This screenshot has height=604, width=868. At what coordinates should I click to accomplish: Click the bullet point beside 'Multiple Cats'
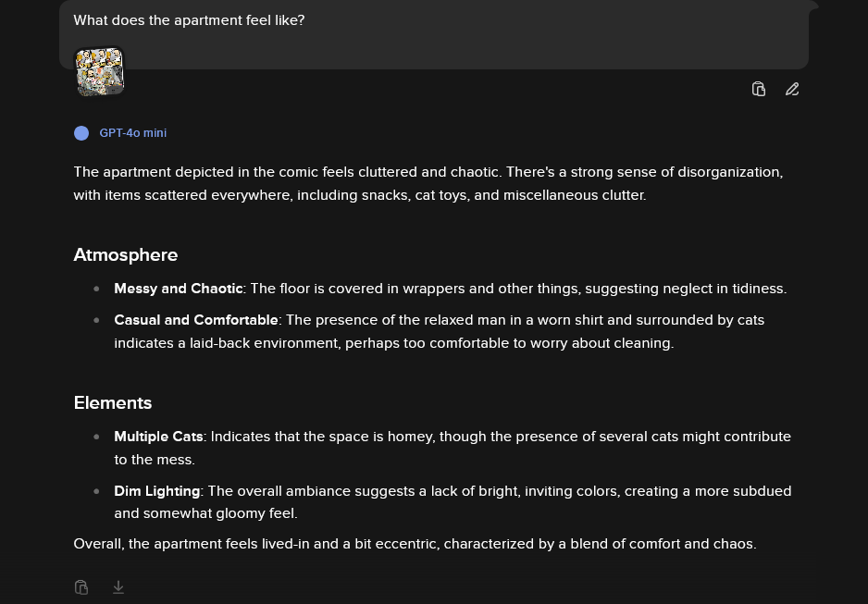point(96,437)
